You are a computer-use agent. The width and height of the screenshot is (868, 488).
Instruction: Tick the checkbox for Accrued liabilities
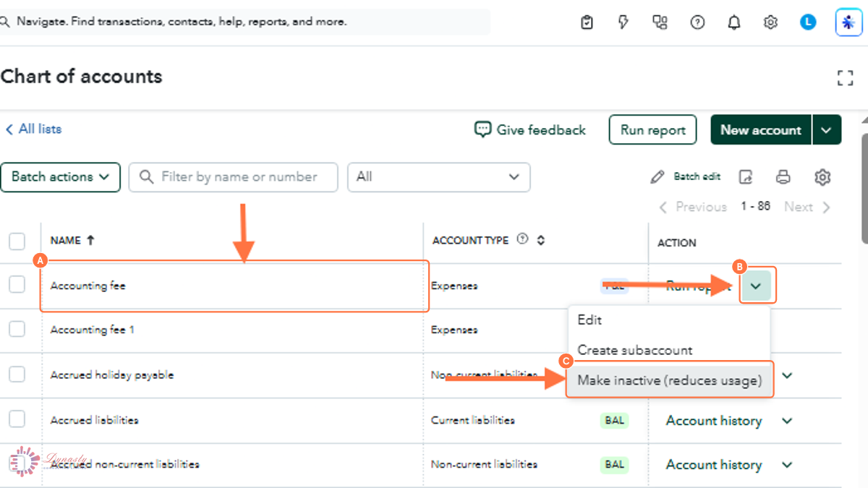[17, 419]
